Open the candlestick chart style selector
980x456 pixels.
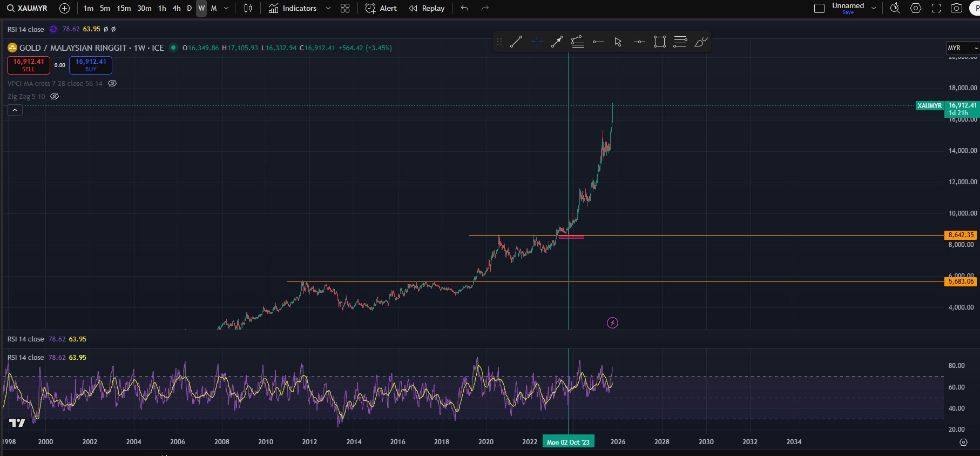[x=248, y=8]
